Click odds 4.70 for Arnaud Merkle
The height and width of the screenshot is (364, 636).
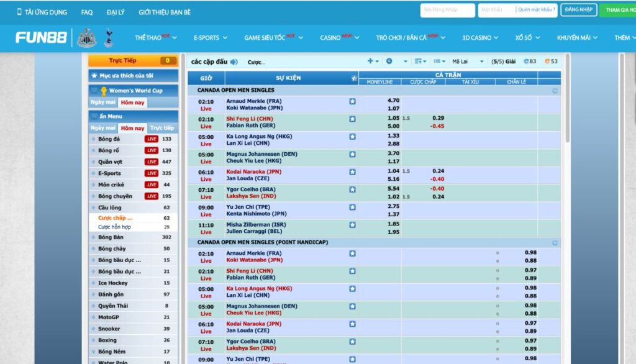coord(393,100)
